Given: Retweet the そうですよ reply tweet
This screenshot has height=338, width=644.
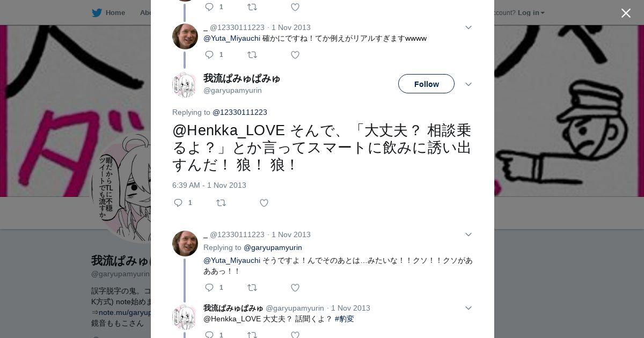Looking at the screenshot, I should coord(252,288).
